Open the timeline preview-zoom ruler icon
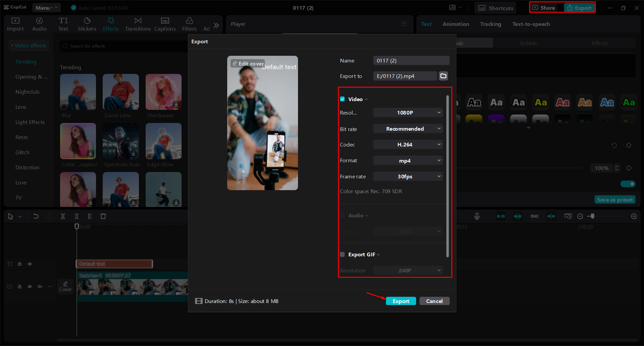644x346 pixels. [568, 216]
